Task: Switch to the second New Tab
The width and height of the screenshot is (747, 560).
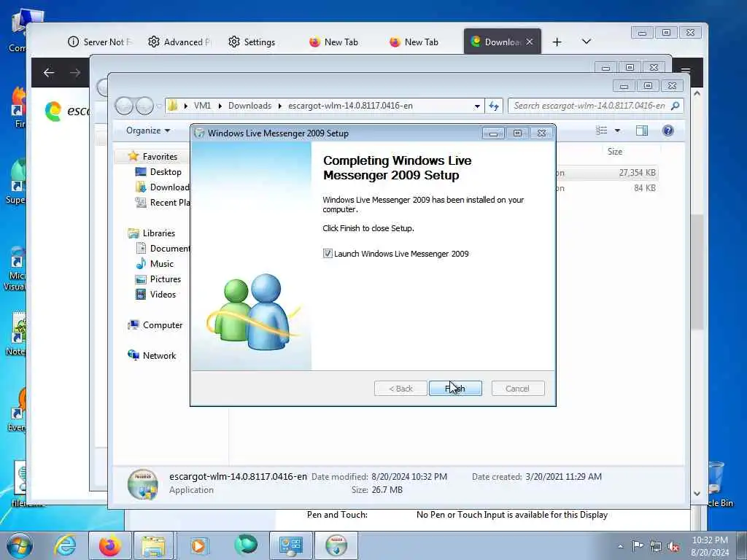Action: [x=414, y=42]
